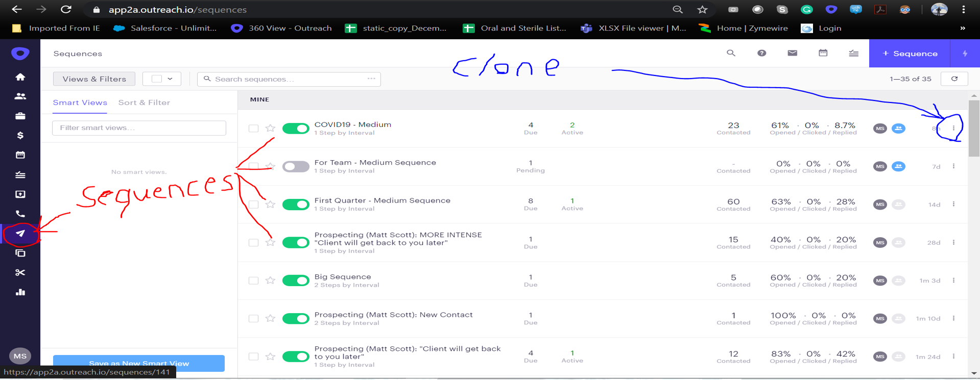The width and height of the screenshot is (980, 380).
Task: Open the Home icon in sidebar
Action: [20, 77]
